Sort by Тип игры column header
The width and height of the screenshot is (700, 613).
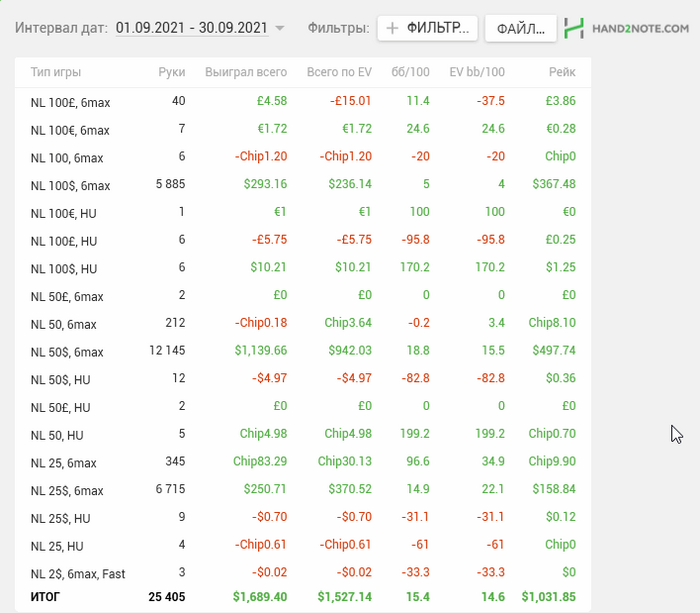click(x=56, y=72)
